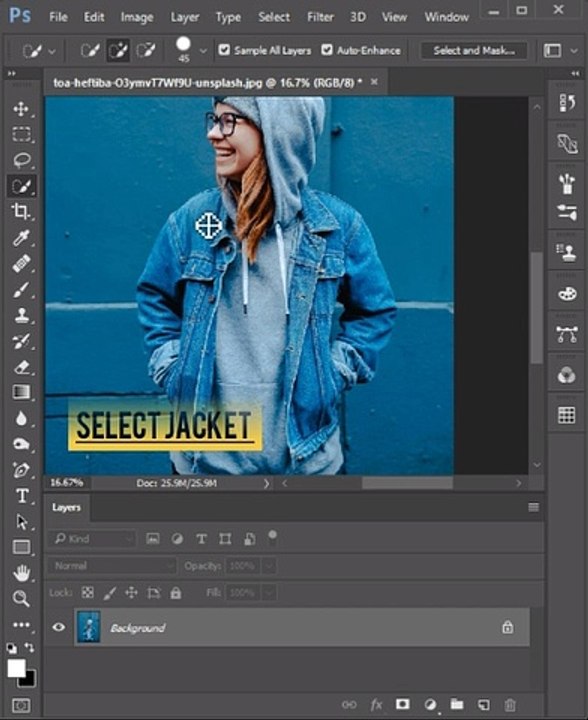Select the Horizontal Type tool
The image size is (588, 720).
[x=22, y=496]
